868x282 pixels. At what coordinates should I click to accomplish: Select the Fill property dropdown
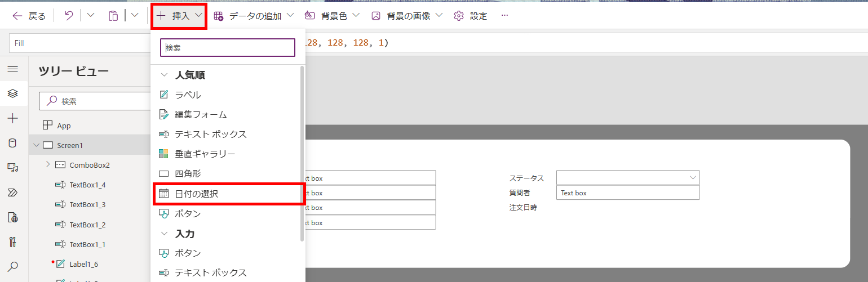tap(80, 43)
